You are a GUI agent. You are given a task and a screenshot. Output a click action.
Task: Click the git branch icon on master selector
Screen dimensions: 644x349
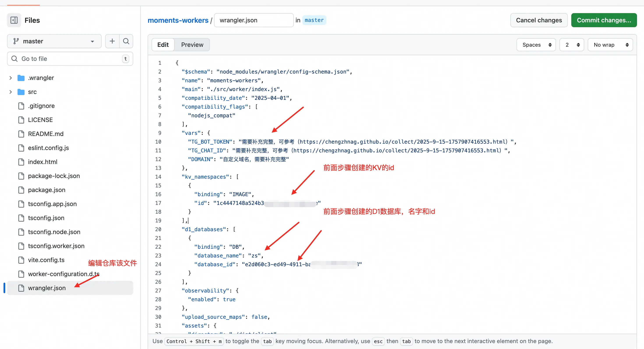pyautogui.click(x=16, y=41)
